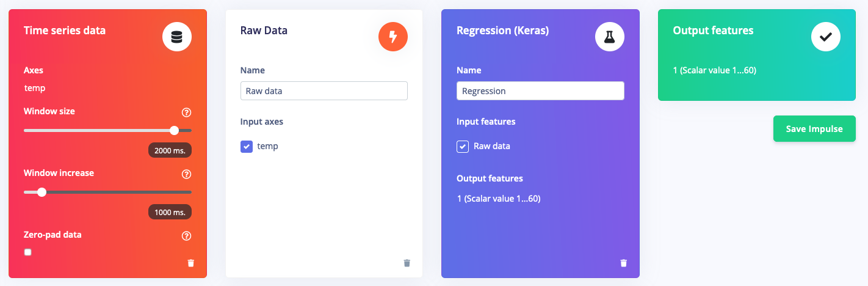Delete the Time series data block

[x=191, y=263]
